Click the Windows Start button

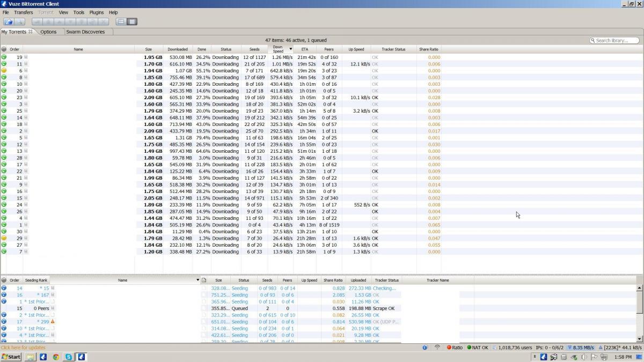pyautogui.click(x=11, y=357)
